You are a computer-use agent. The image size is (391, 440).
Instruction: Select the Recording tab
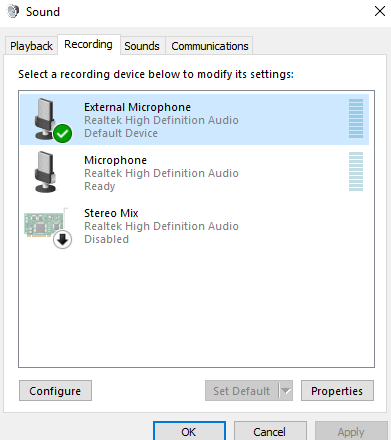tap(88, 44)
